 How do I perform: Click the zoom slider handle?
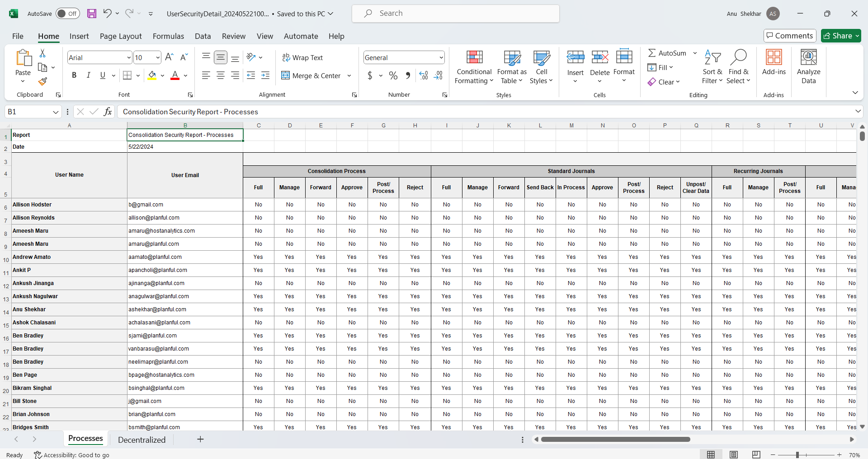(x=797, y=455)
